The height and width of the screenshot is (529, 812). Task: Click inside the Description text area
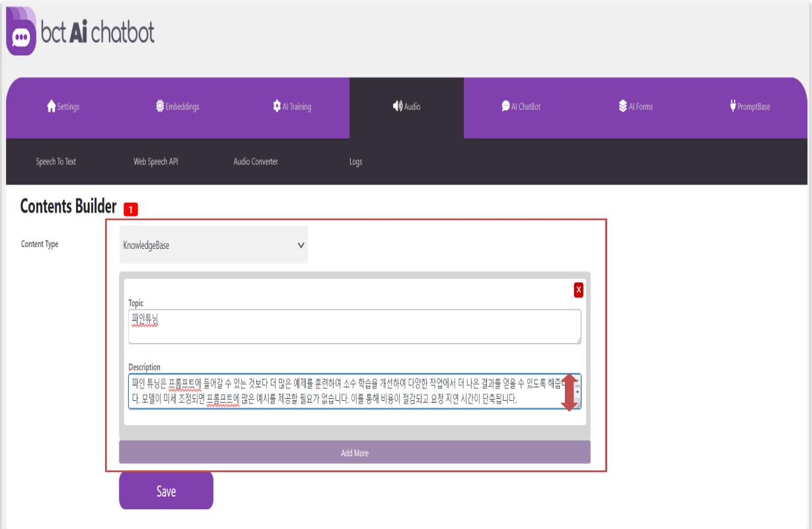pos(344,391)
